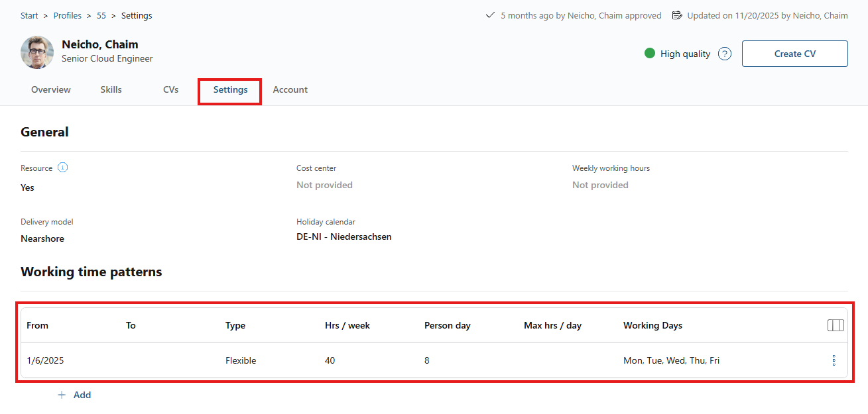This screenshot has height=414, width=868.
Task: Switch to the Skills tab
Action: coord(111,89)
